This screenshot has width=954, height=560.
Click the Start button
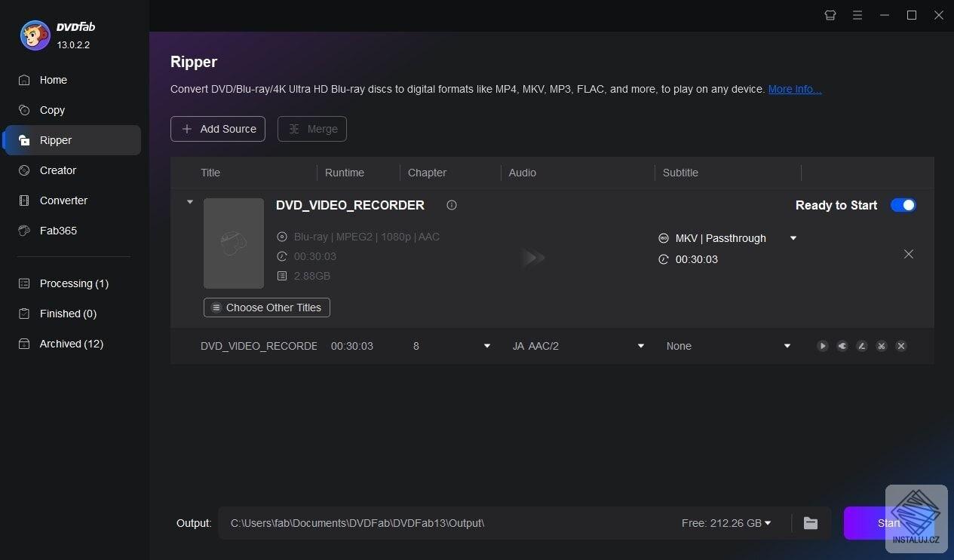888,523
